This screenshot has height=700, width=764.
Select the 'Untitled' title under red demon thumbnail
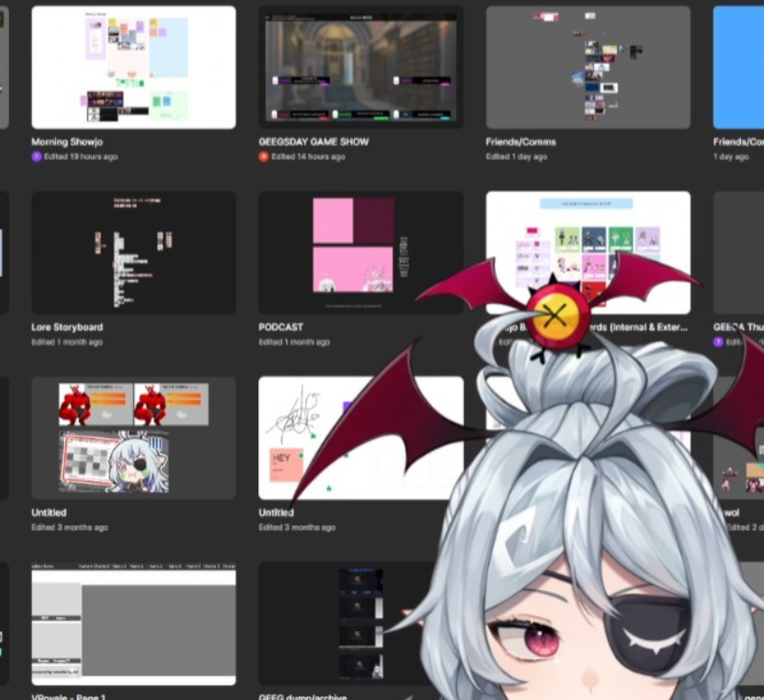[x=50, y=512]
